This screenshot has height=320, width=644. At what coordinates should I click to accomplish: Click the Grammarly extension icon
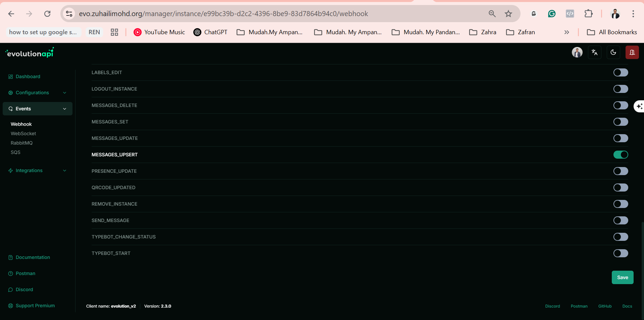(x=552, y=14)
